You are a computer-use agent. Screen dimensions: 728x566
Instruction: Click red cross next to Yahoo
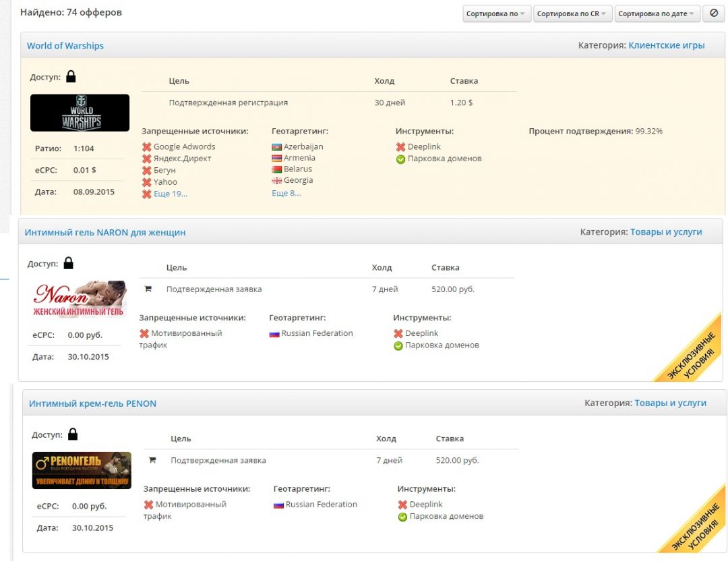(x=147, y=182)
